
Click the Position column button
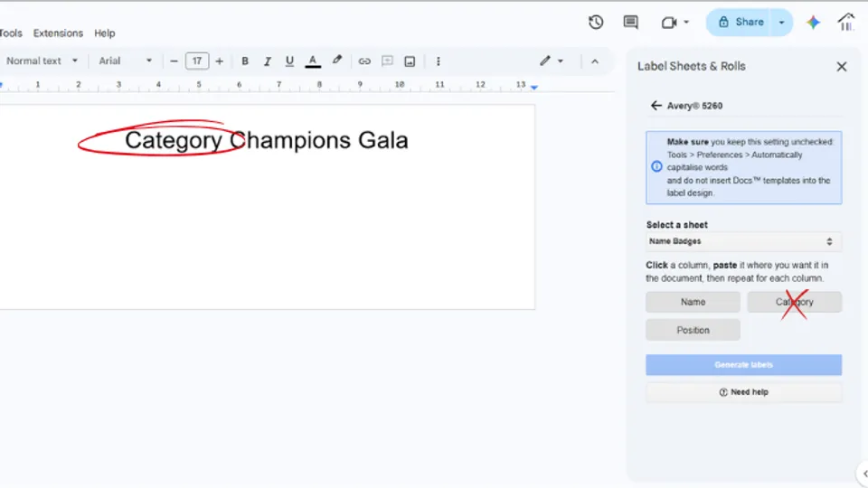[x=693, y=331]
